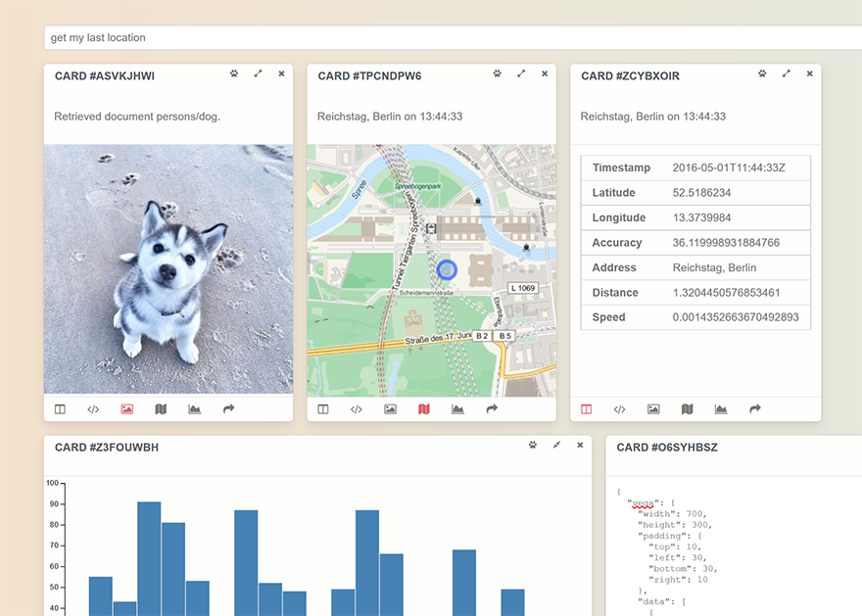862x616 pixels.
Task: Select the red table icon on card #ZCYBXOIR
Action: (x=587, y=408)
